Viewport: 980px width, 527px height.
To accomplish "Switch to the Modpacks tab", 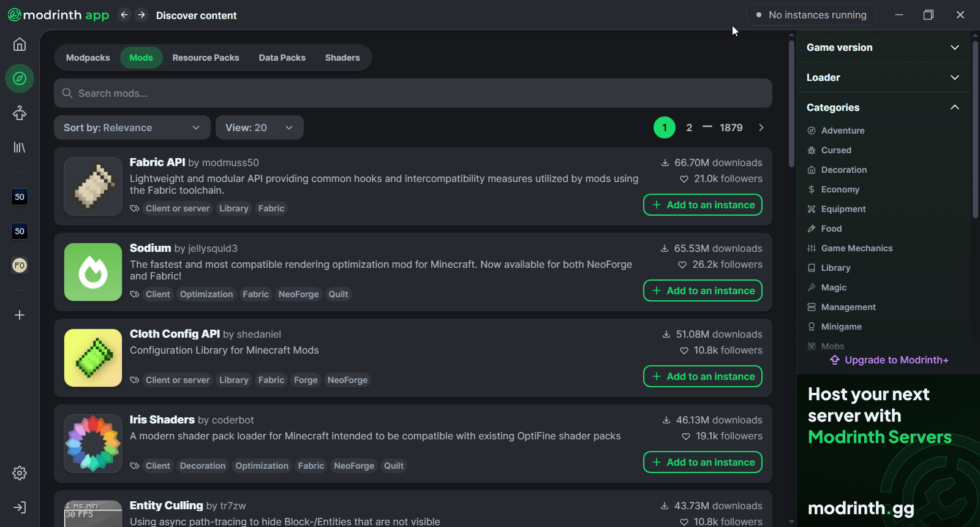I will [x=88, y=58].
